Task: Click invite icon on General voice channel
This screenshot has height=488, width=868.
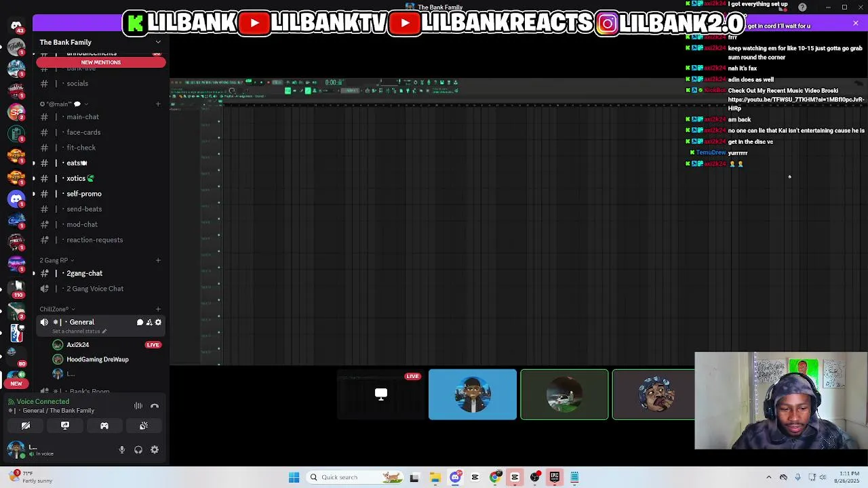Action: pyautogui.click(x=149, y=323)
